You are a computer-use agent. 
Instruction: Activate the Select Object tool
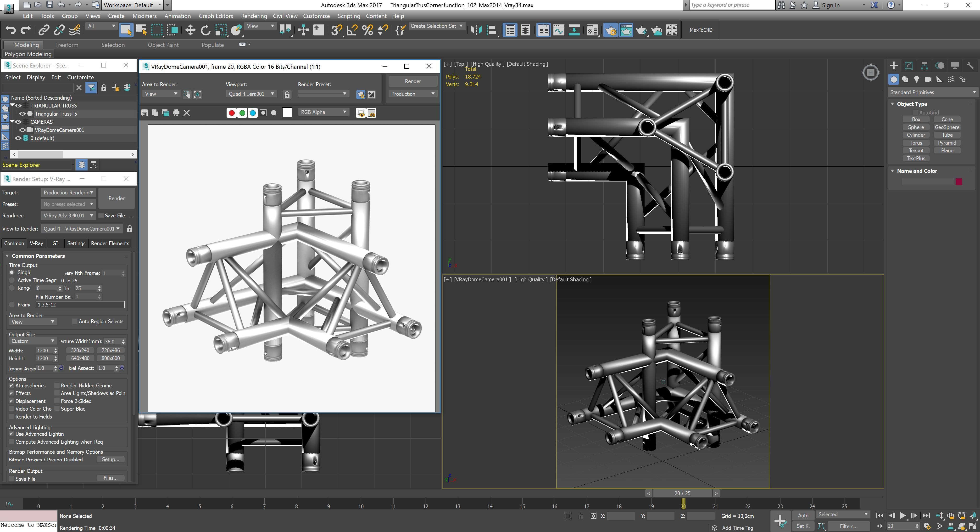(x=126, y=30)
